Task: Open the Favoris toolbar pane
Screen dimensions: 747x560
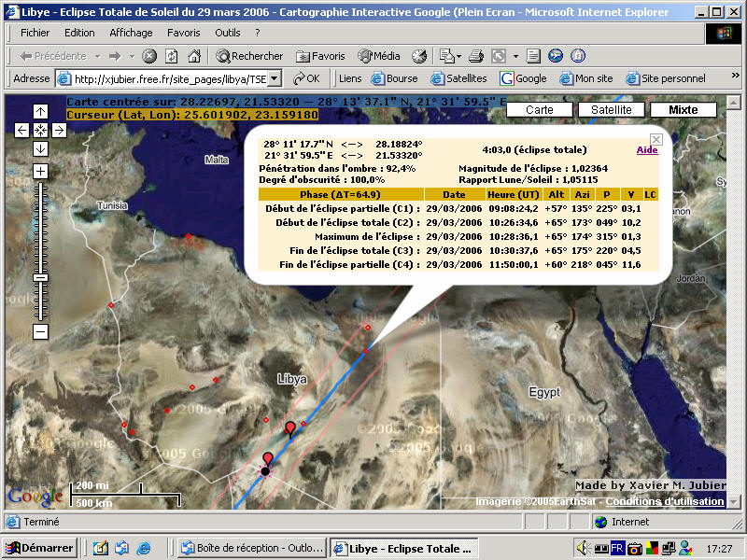Action: (320, 56)
